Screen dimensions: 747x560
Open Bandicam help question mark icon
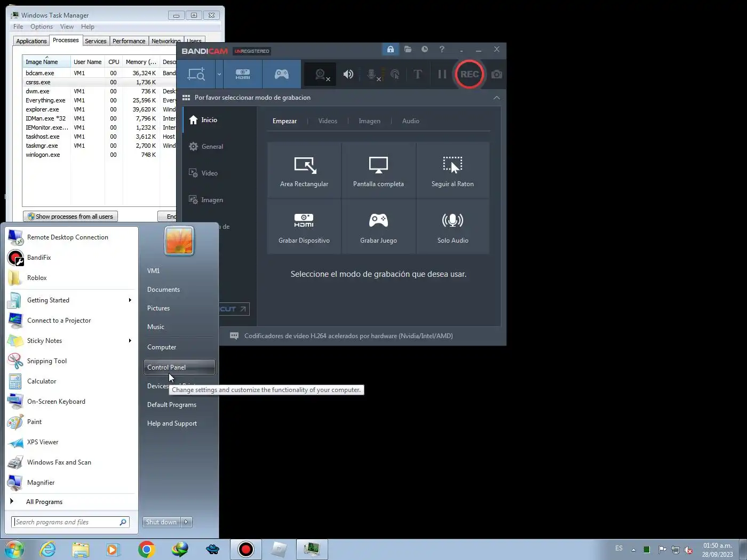tap(442, 49)
